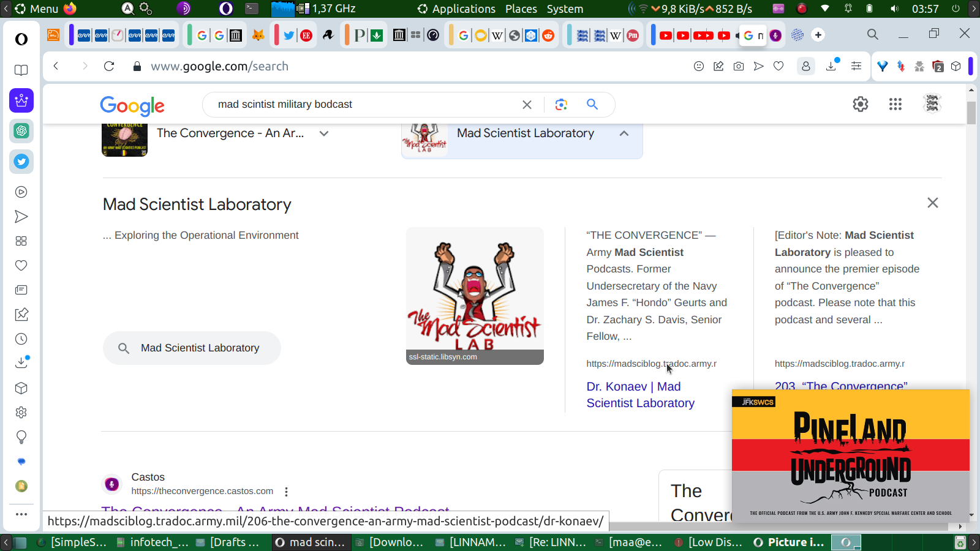
Task: Click the page vertical scrollbar thumb
Action: pos(971,113)
